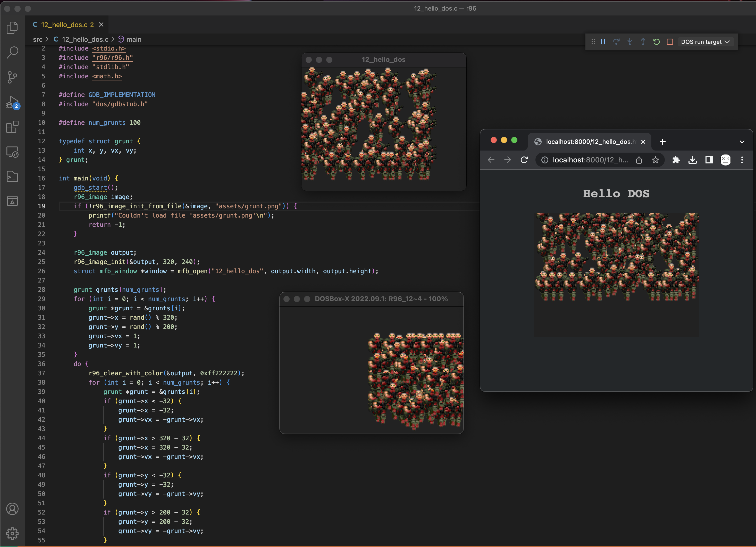Bookmark this page with star icon
The width and height of the screenshot is (756, 547).
coord(655,160)
